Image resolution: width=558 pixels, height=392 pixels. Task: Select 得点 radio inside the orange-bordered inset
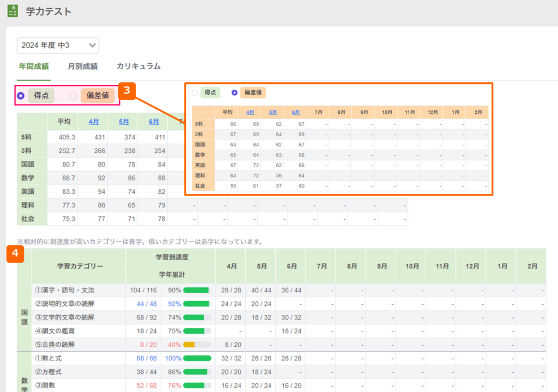195,93
